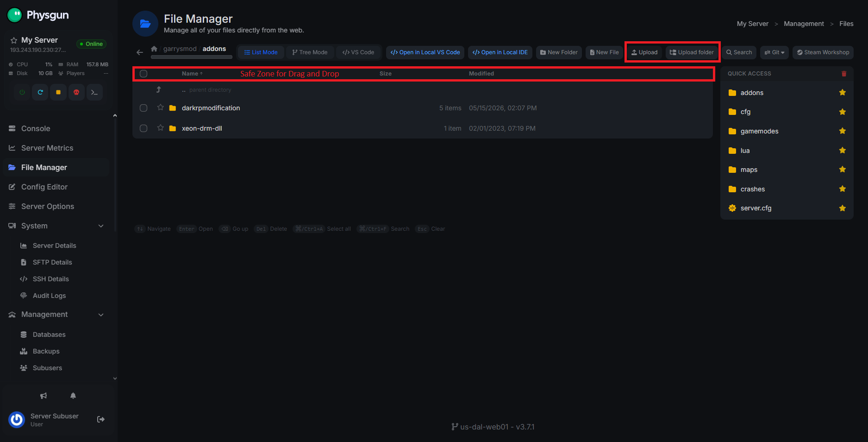Image resolution: width=868 pixels, height=442 pixels.
Task: Click the Upload button
Action: point(644,52)
